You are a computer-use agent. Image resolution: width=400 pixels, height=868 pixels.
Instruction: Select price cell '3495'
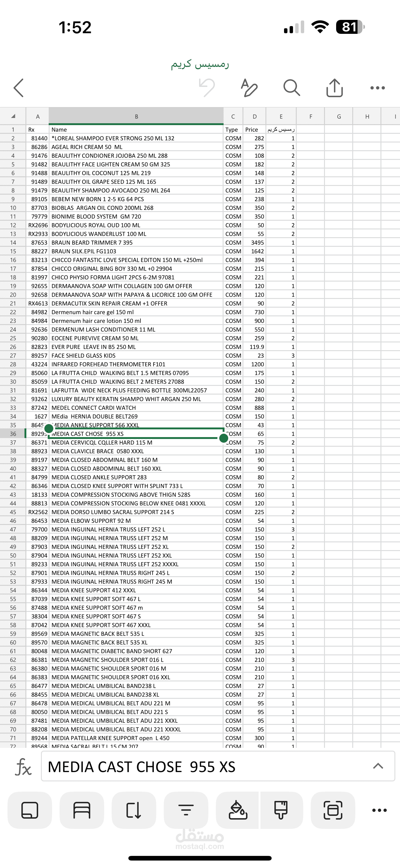[x=255, y=242]
